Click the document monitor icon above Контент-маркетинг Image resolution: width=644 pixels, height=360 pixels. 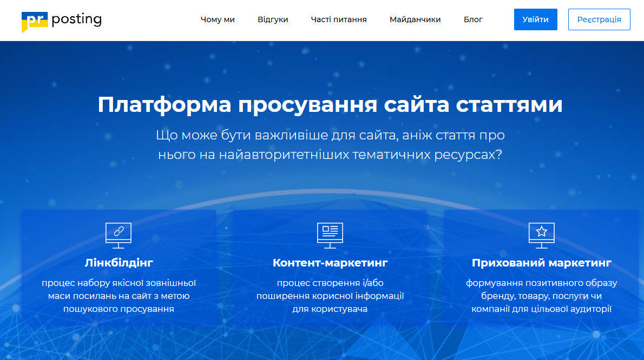click(x=330, y=235)
